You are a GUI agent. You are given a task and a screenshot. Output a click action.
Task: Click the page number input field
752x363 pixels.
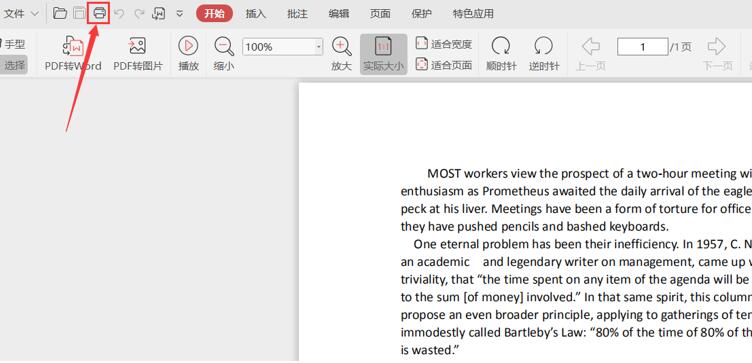coord(642,47)
